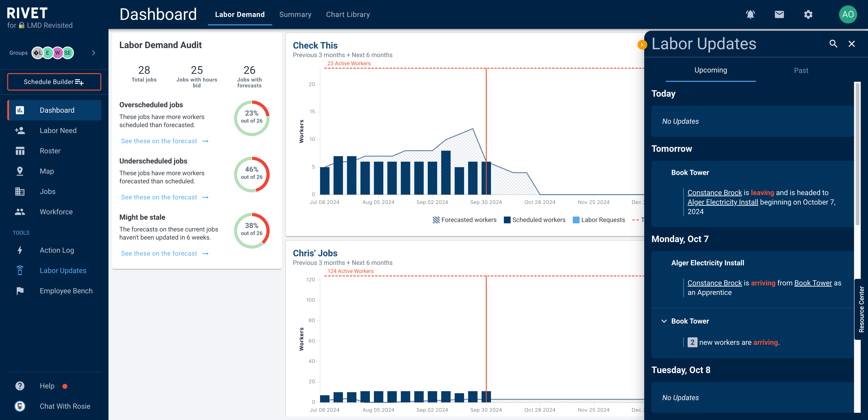Open the settings gear icon
This screenshot has height=420, width=868.
point(808,14)
